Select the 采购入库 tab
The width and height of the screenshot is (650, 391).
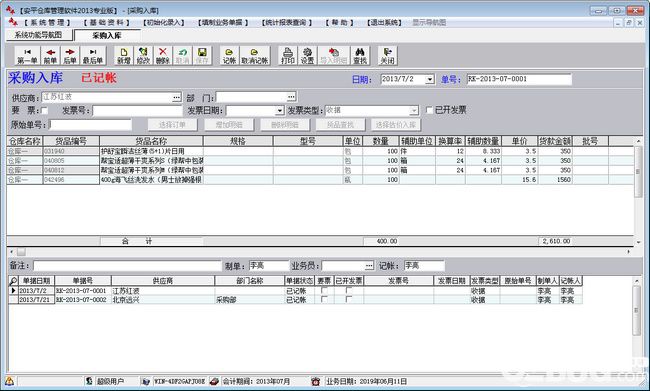[107, 36]
